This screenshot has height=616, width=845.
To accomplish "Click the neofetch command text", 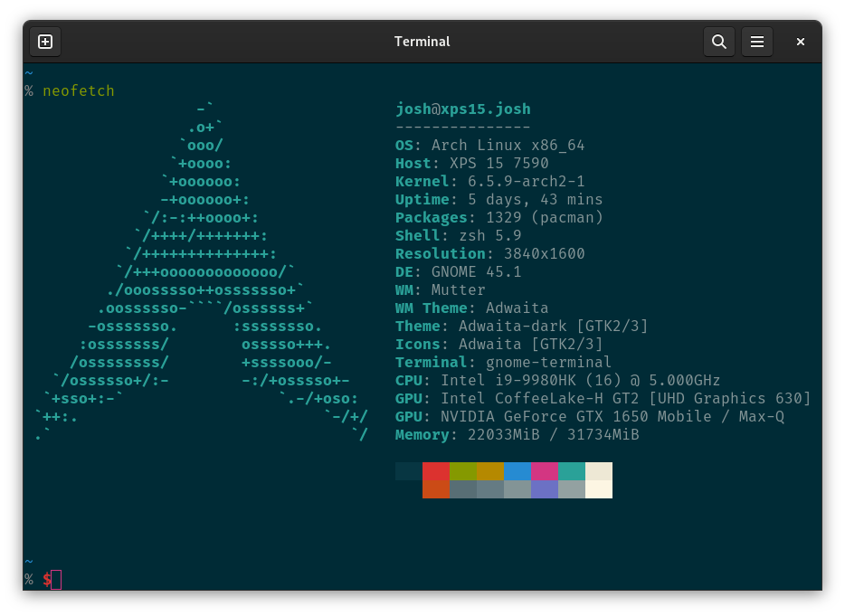I will [x=79, y=90].
